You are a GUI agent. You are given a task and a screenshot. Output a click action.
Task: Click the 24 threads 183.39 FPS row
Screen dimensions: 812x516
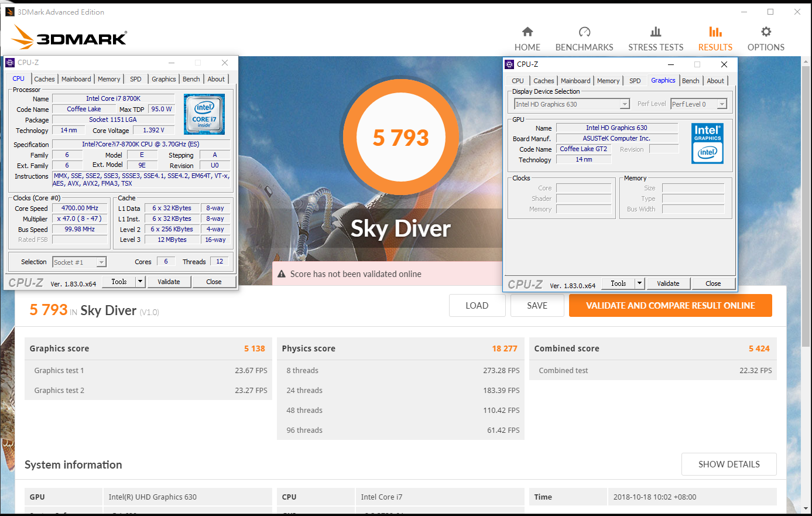(400, 390)
